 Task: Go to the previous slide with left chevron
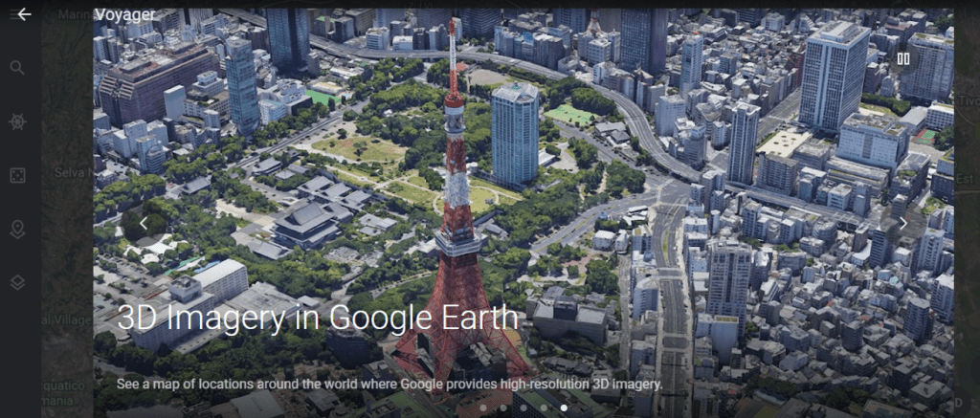tap(144, 223)
